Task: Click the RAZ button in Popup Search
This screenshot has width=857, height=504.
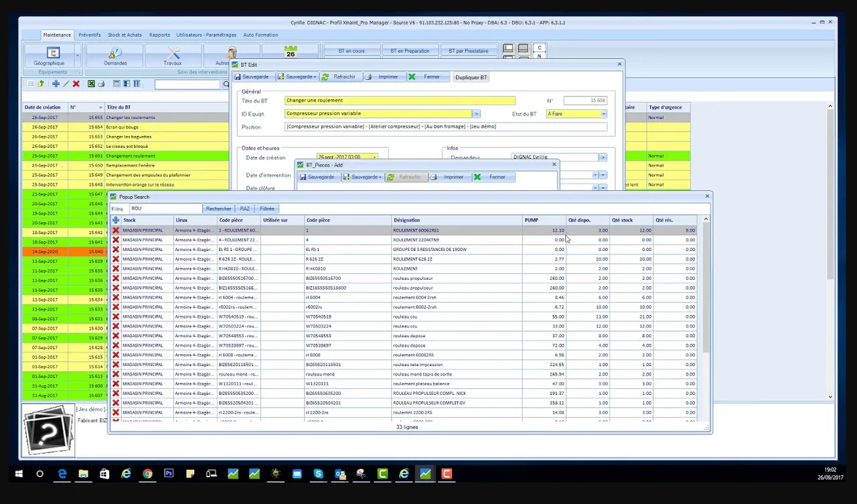Action: (245, 209)
